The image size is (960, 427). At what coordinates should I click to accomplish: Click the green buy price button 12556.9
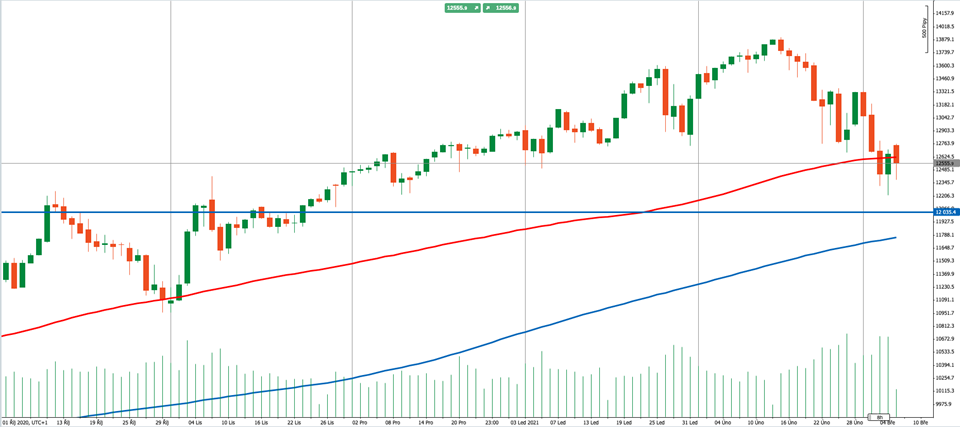500,8
